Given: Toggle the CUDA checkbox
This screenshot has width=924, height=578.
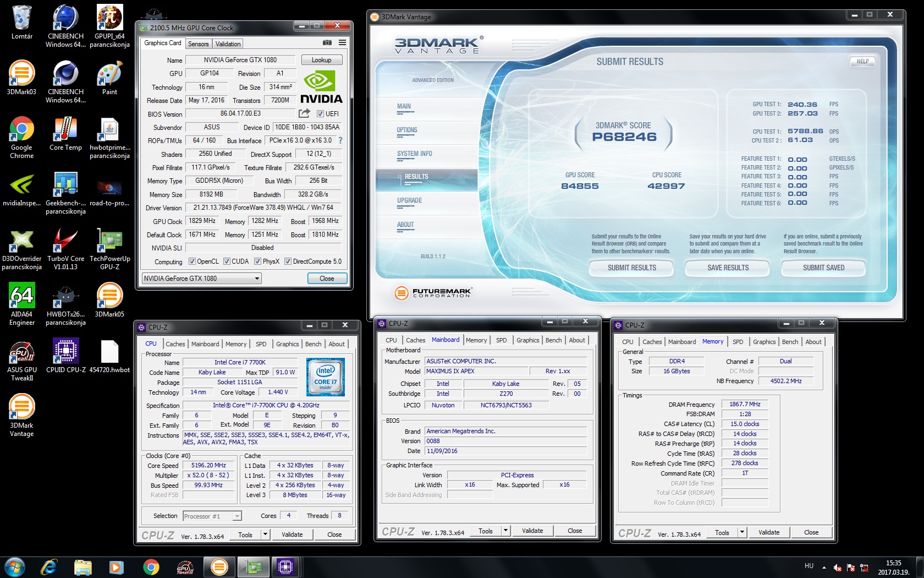Looking at the screenshot, I should pos(227,261).
